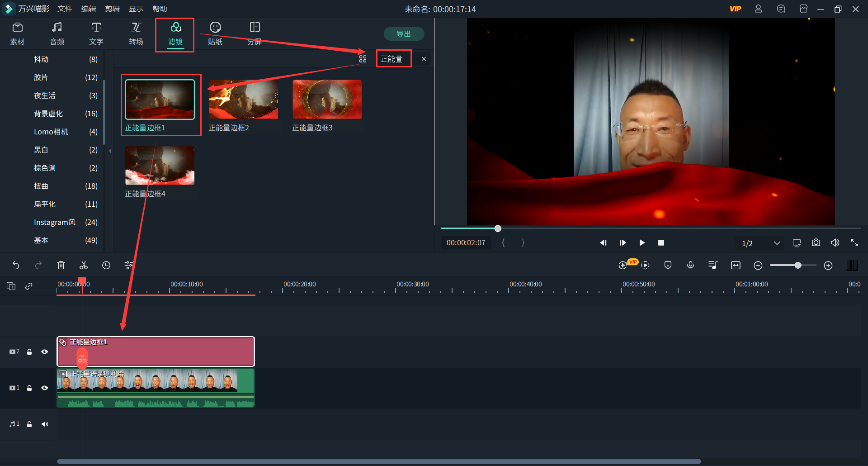Click the 导出 export button
Screen dimensions: 868x466
tap(403, 34)
